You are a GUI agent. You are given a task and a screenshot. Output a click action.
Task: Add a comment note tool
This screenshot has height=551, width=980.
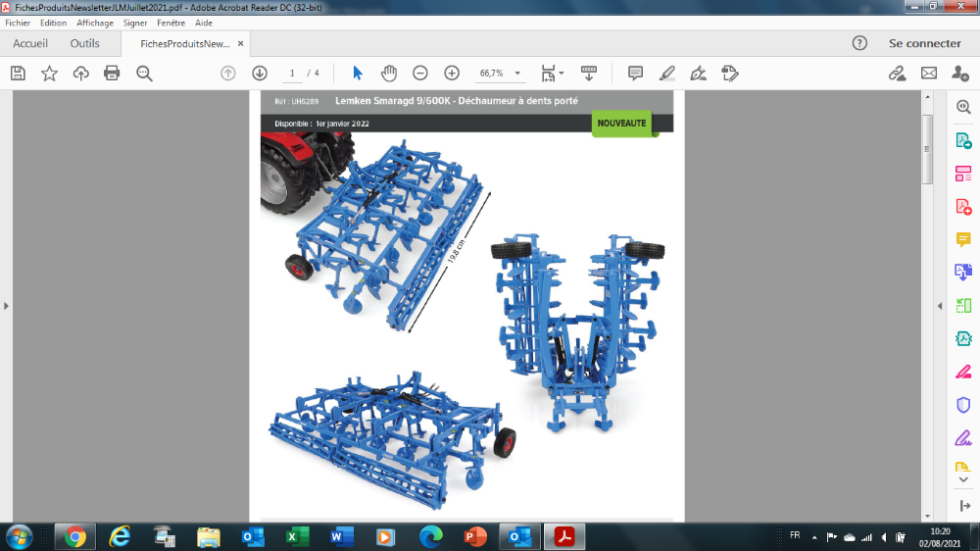(x=635, y=74)
